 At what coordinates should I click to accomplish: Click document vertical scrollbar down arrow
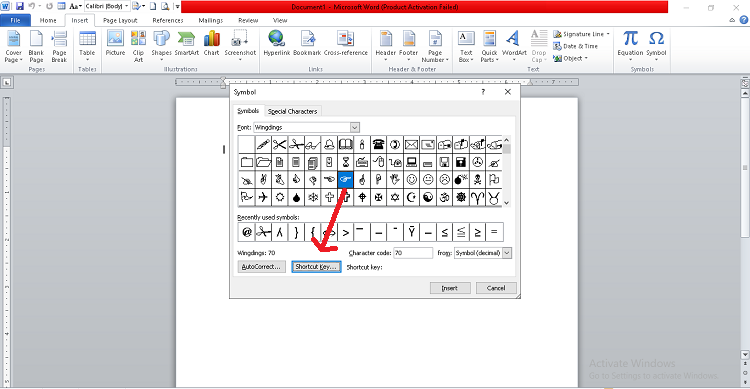[745, 355]
